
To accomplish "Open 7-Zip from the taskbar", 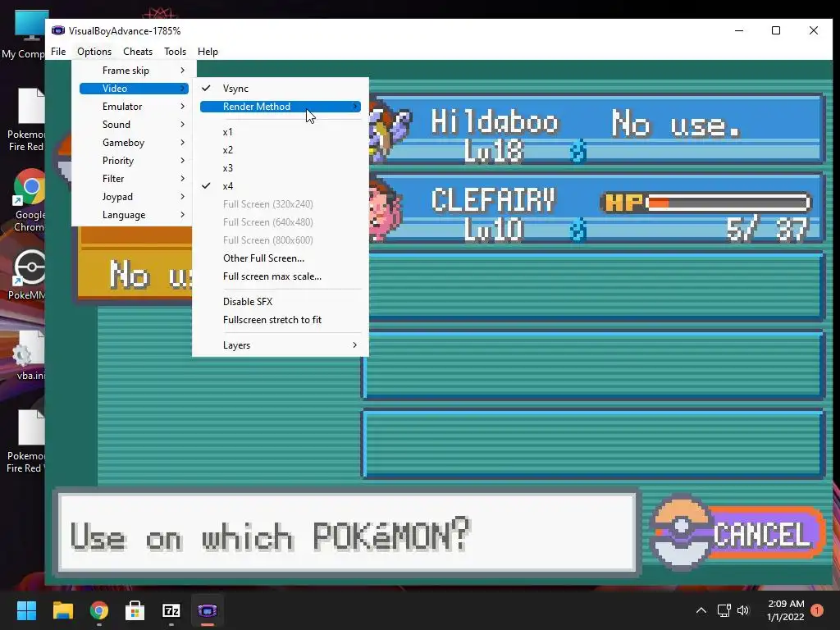I will 171,610.
